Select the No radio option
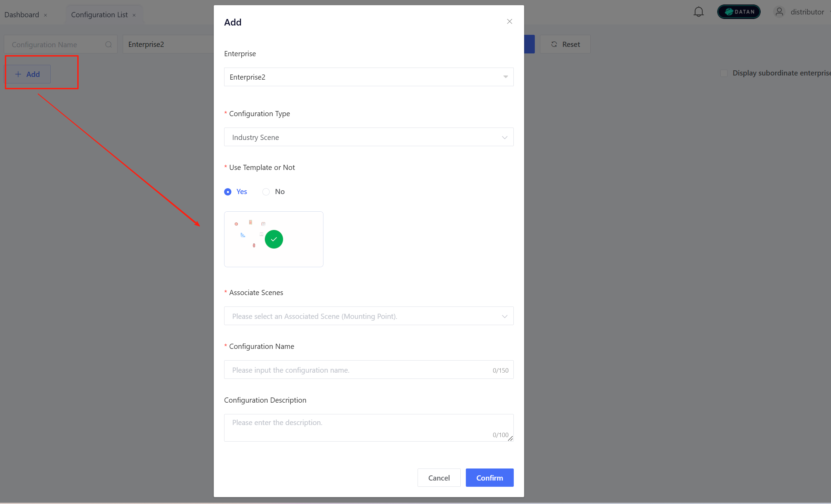This screenshot has height=504, width=831. coord(266,192)
